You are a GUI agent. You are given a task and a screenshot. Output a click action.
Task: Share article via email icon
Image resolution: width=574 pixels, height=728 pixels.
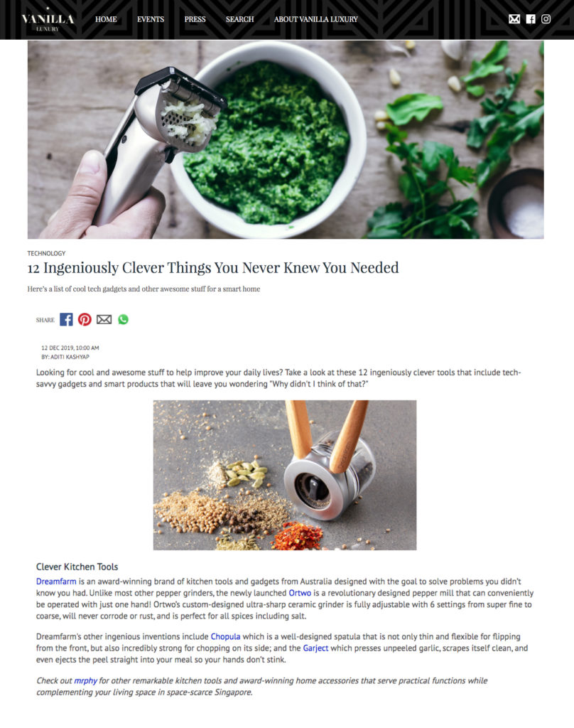pyautogui.click(x=104, y=319)
